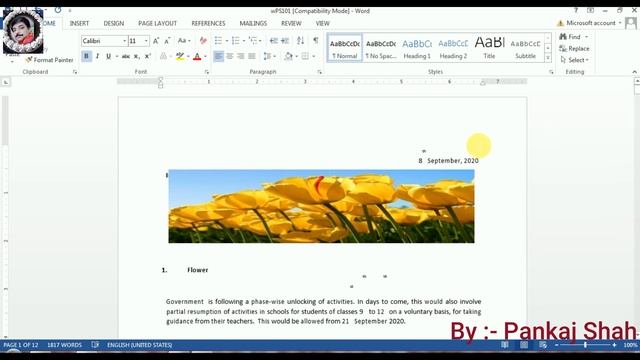Click the Borders icon
640x360 pixels.
click(x=305, y=56)
